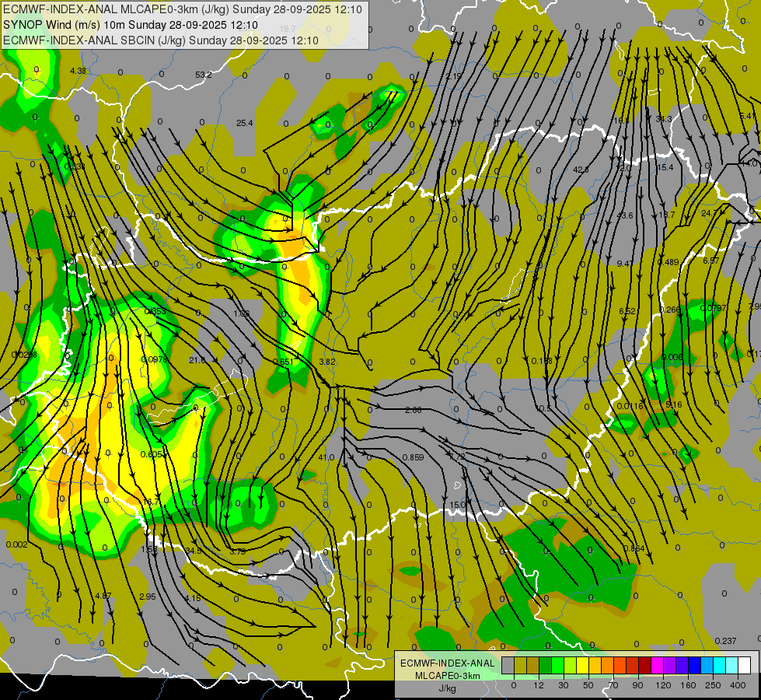Click legend tick label 12
This screenshot has width=761, height=700.
point(538,685)
